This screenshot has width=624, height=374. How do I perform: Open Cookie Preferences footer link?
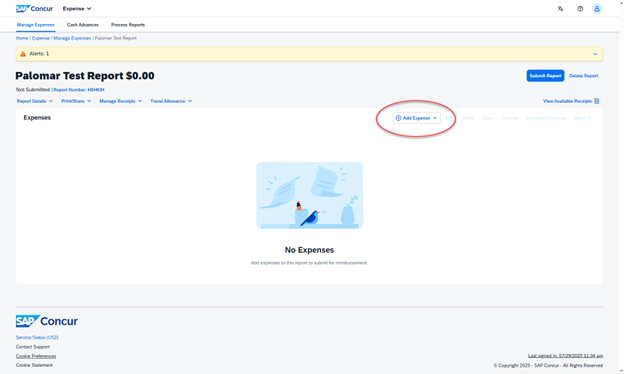click(36, 356)
